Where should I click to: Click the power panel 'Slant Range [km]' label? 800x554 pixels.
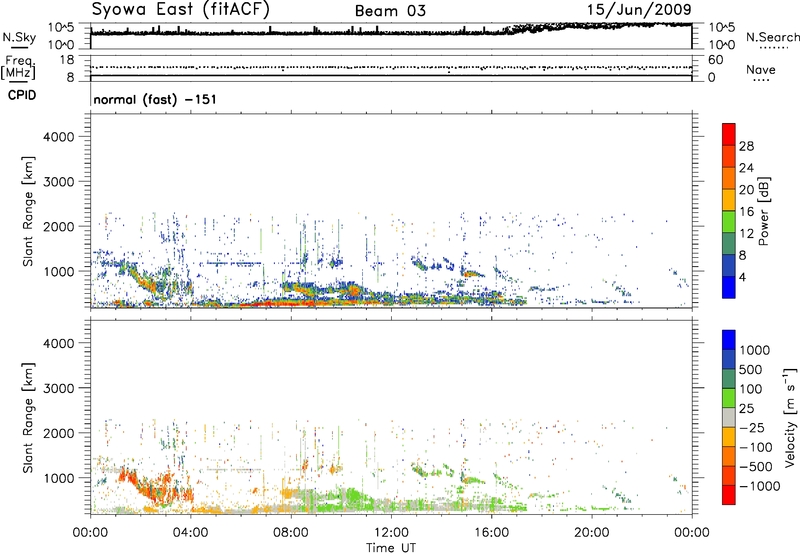coord(28,211)
